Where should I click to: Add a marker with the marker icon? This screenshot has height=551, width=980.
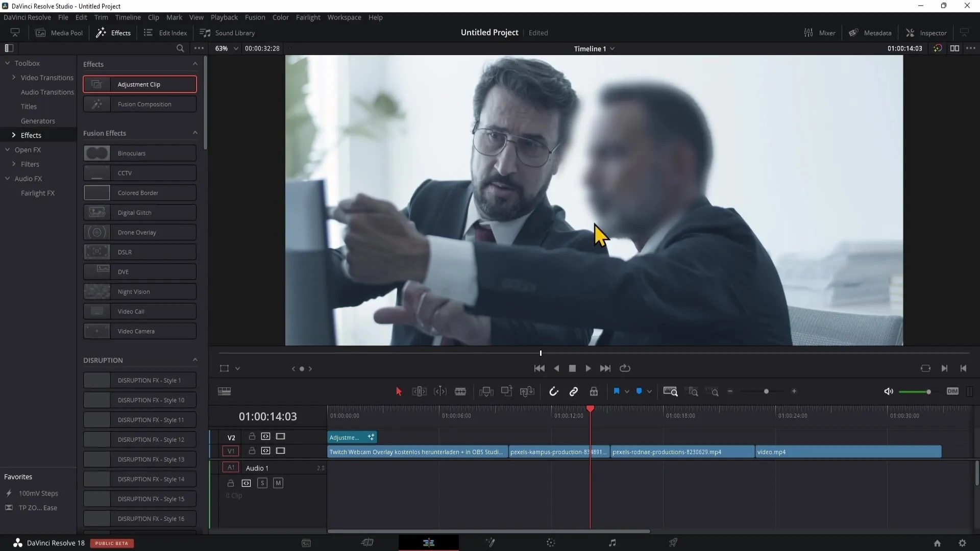pyautogui.click(x=639, y=391)
